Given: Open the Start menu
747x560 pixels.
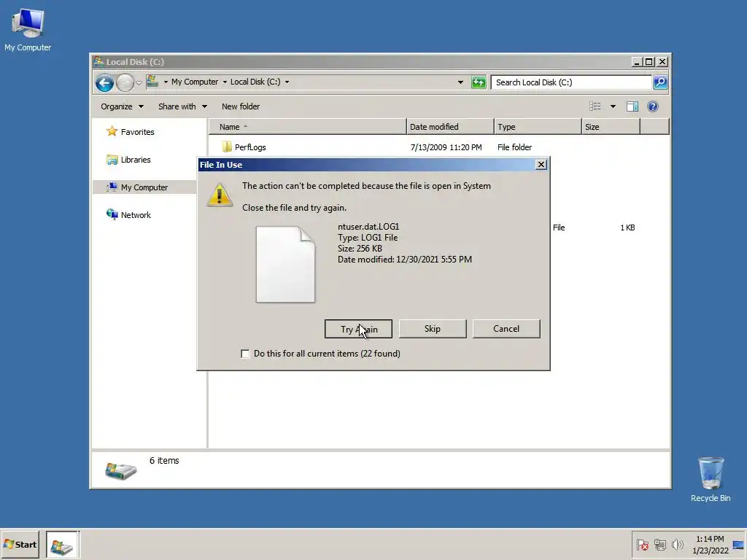Looking at the screenshot, I should pos(20,544).
